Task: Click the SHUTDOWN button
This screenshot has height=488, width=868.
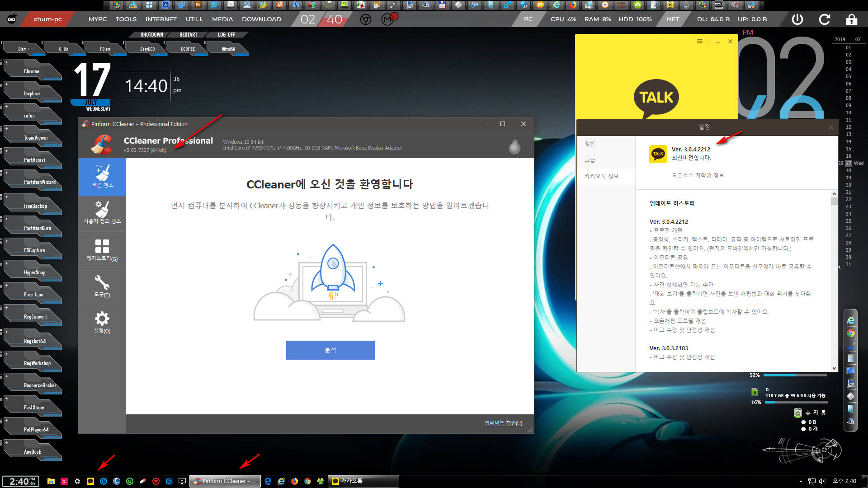Action: click(151, 35)
